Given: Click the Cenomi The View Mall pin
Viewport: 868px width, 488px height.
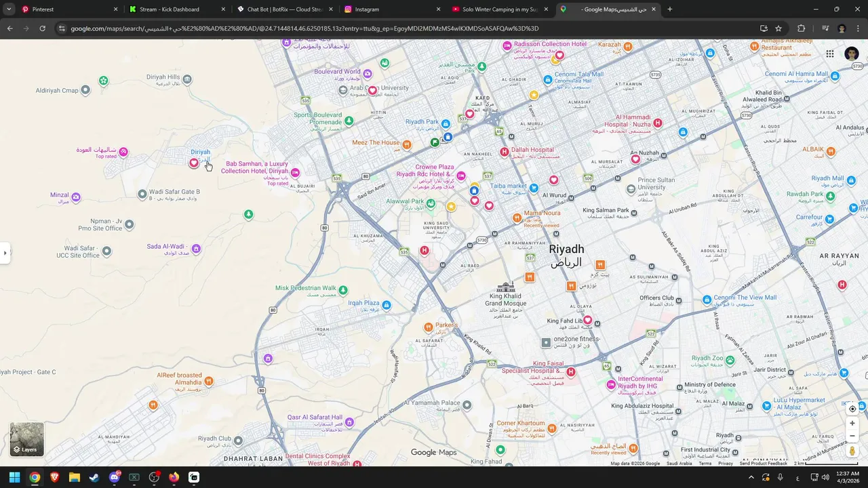Looking at the screenshot, I should (707, 299).
